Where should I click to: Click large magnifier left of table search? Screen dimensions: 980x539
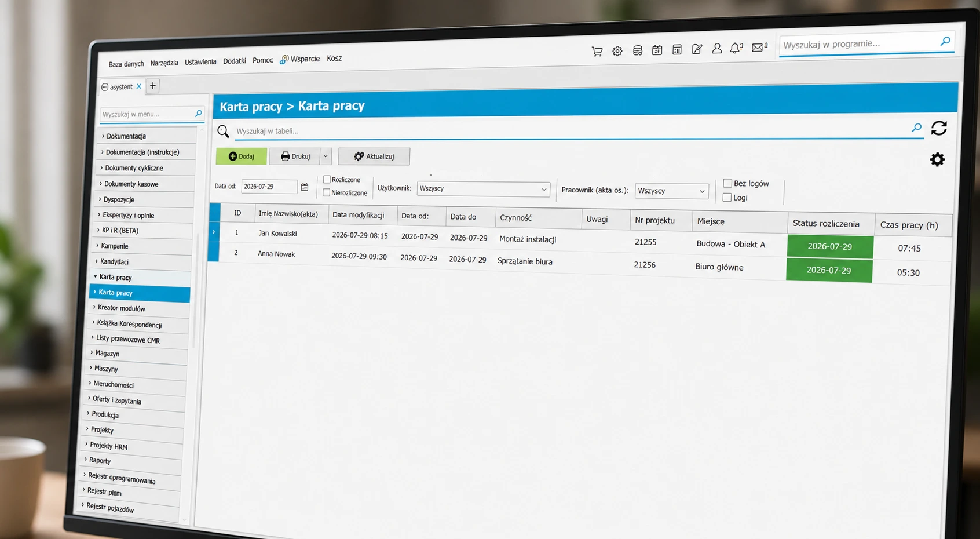pyautogui.click(x=223, y=131)
